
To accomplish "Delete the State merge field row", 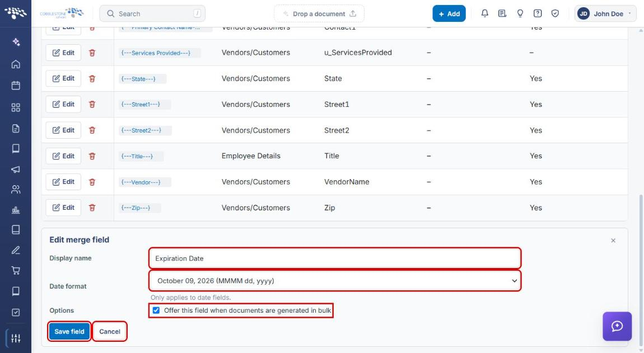I will pyautogui.click(x=92, y=78).
